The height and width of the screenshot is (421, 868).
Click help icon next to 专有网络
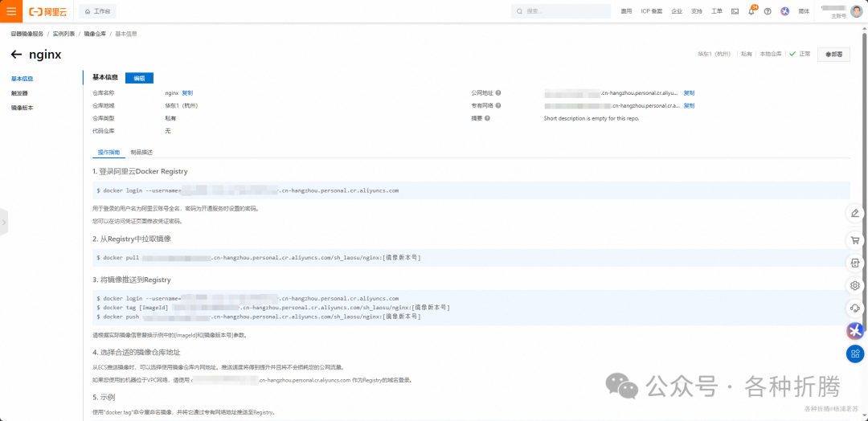pyautogui.click(x=498, y=105)
